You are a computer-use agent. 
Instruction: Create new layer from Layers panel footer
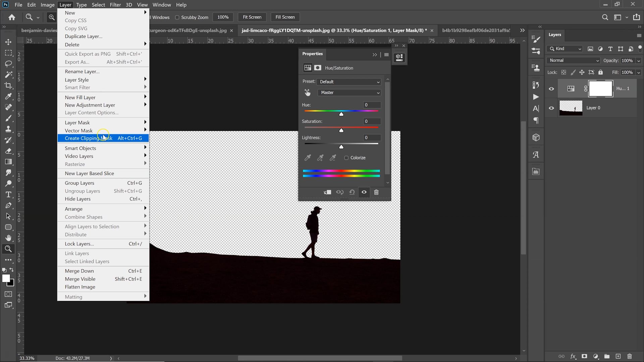click(x=618, y=356)
